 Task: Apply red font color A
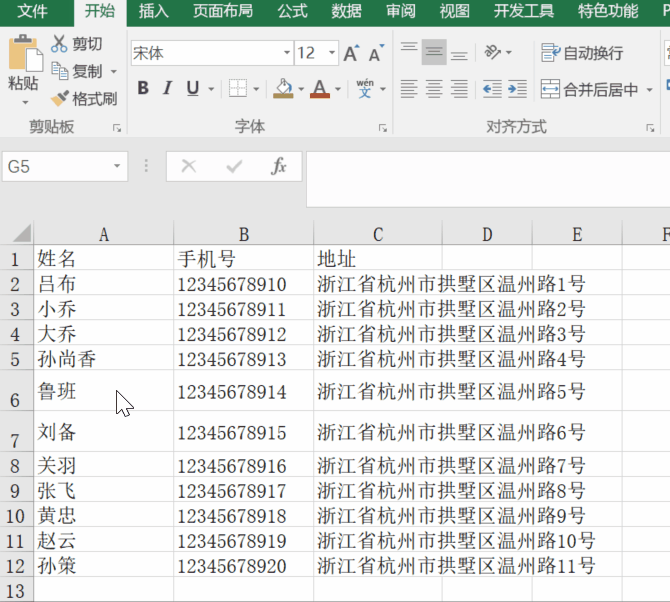click(320, 88)
